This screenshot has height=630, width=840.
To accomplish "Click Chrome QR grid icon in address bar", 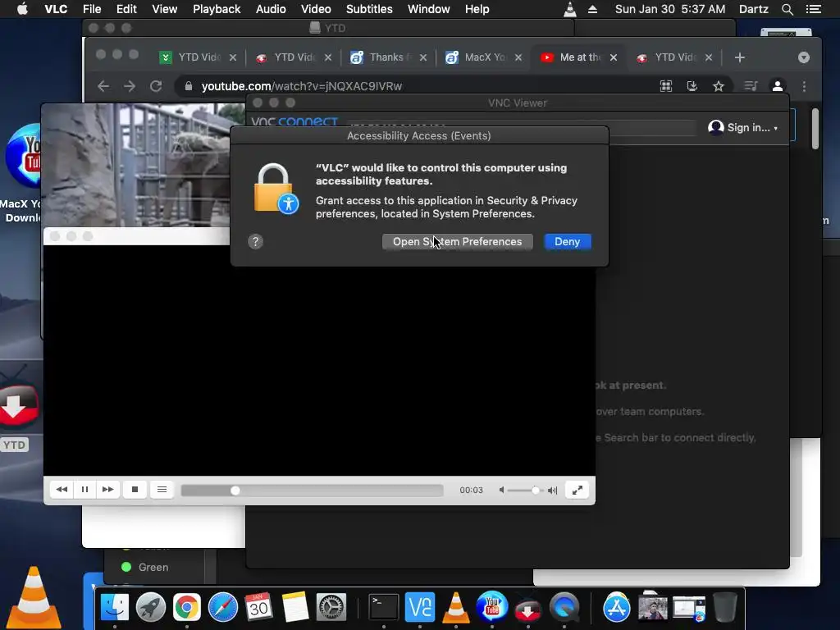I will pyautogui.click(x=666, y=86).
